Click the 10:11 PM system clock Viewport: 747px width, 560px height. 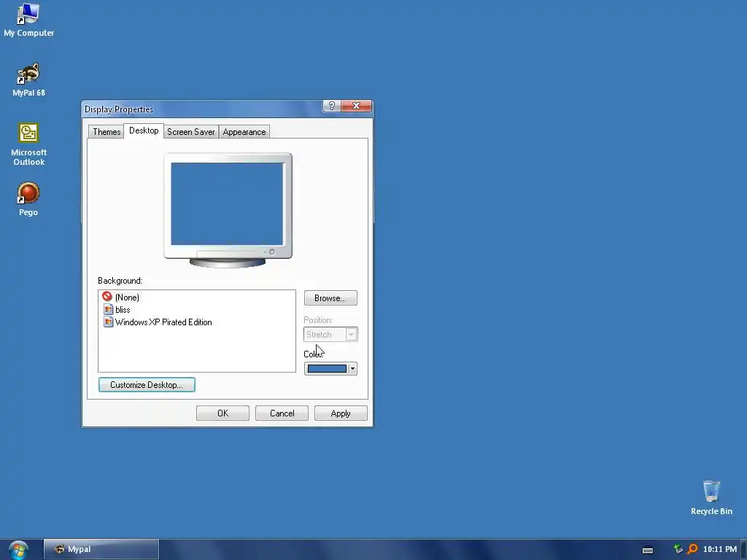[719, 549]
